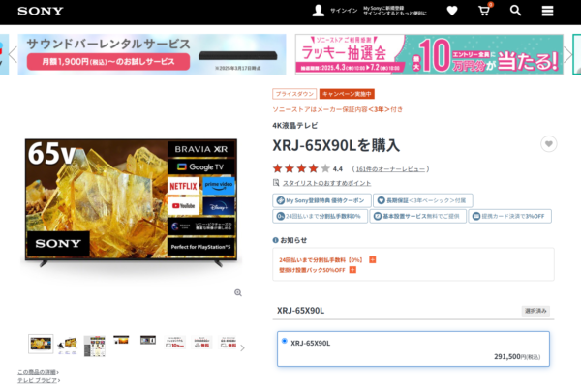The image size is (581, 392).
Task: Click the 4K液晶テレビ category text
Action: point(295,125)
